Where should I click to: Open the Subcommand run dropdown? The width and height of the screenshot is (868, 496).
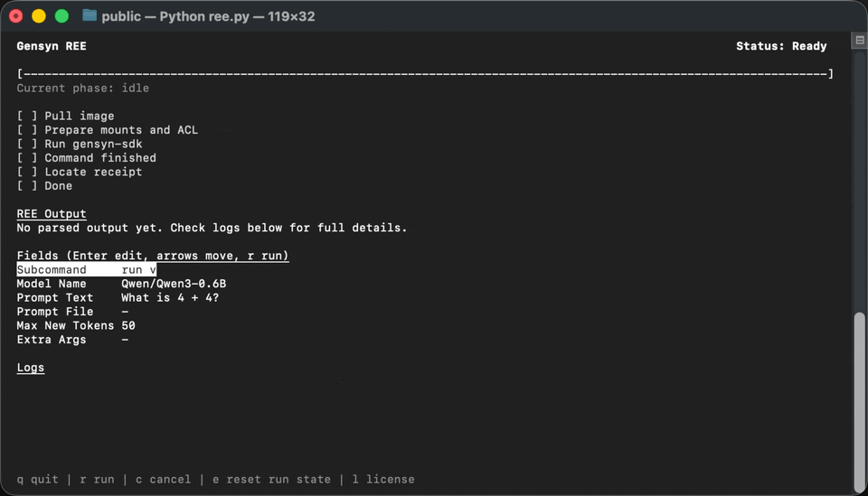tap(139, 270)
